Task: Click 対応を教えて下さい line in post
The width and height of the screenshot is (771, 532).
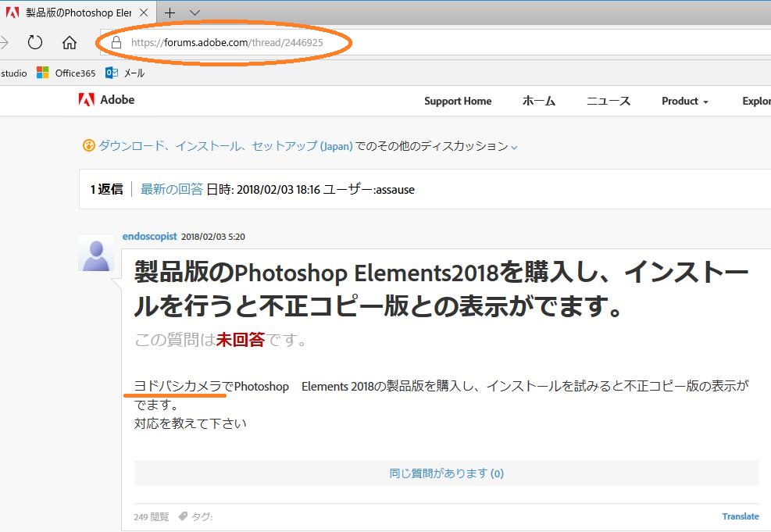Action: pyautogui.click(x=191, y=423)
